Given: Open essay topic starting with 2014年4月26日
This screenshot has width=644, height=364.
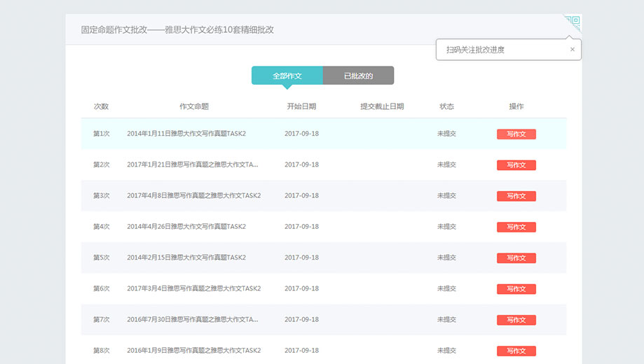Looking at the screenshot, I should click(x=186, y=227).
